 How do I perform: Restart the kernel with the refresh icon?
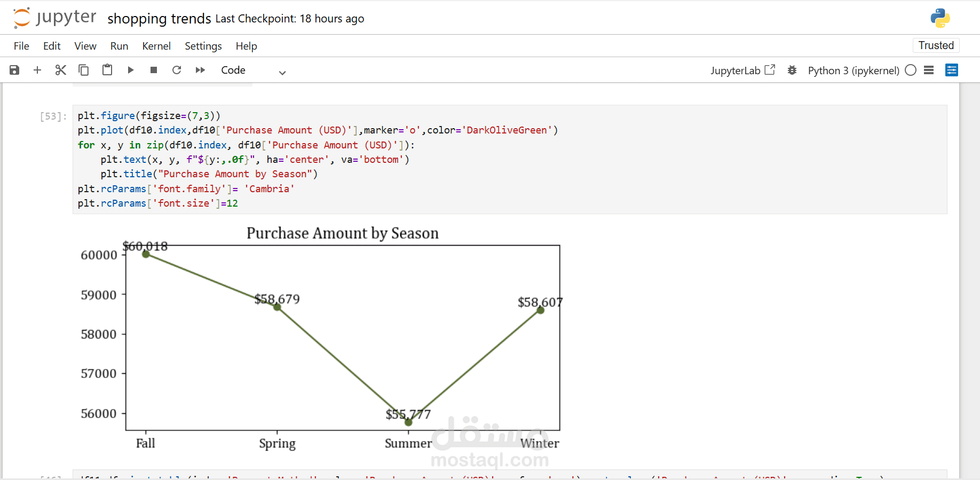[x=177, y=70]
